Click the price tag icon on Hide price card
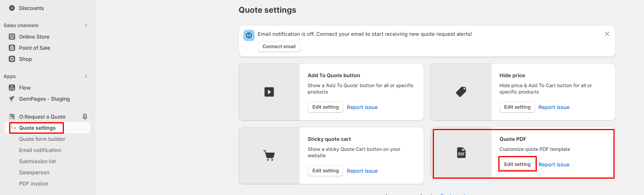This screenshot has height=195, width=644. [x=461, y=92]
